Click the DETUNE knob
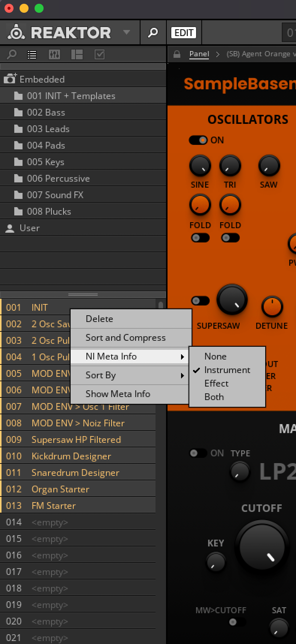 [x=272, y=307]
